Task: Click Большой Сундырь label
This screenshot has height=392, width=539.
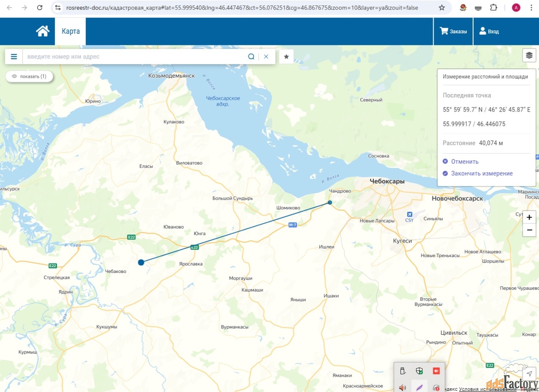Action: [x=232, y=198]
